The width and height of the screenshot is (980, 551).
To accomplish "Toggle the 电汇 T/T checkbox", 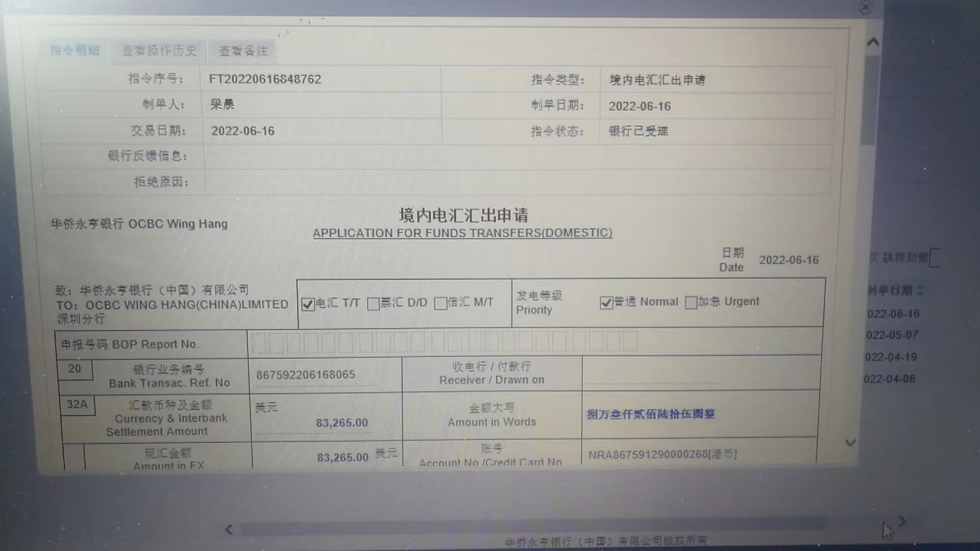I will point(308,304).
